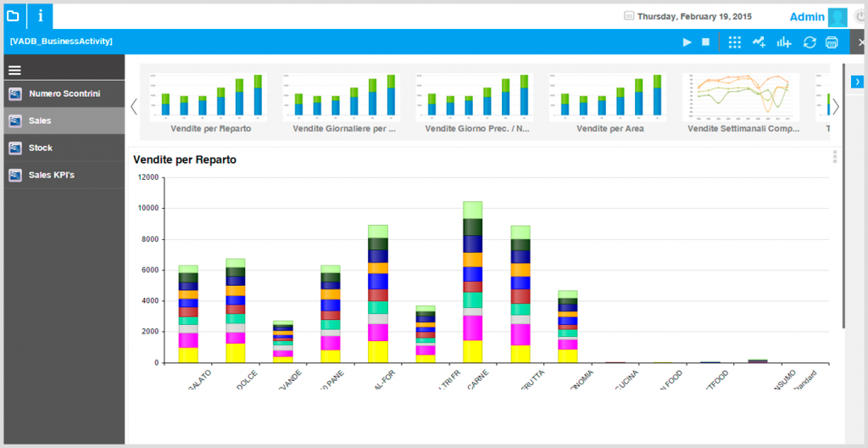Click the vertical scrollbar of chart area
The width and height of the screenshot is (868, 448).
click(x=843, y=195)
